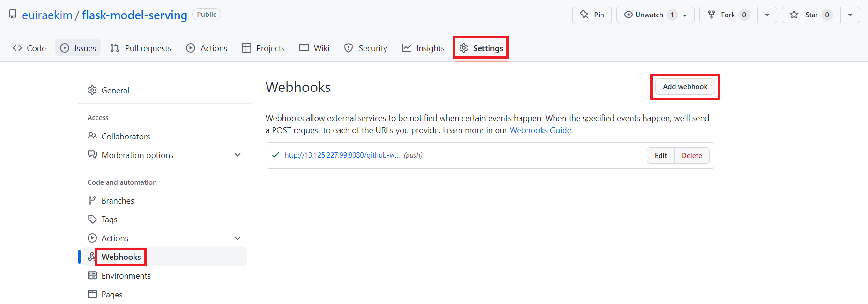The image size is (868, 304).
Task: Click the Public visibility badge
Action: tap(207, 15)
